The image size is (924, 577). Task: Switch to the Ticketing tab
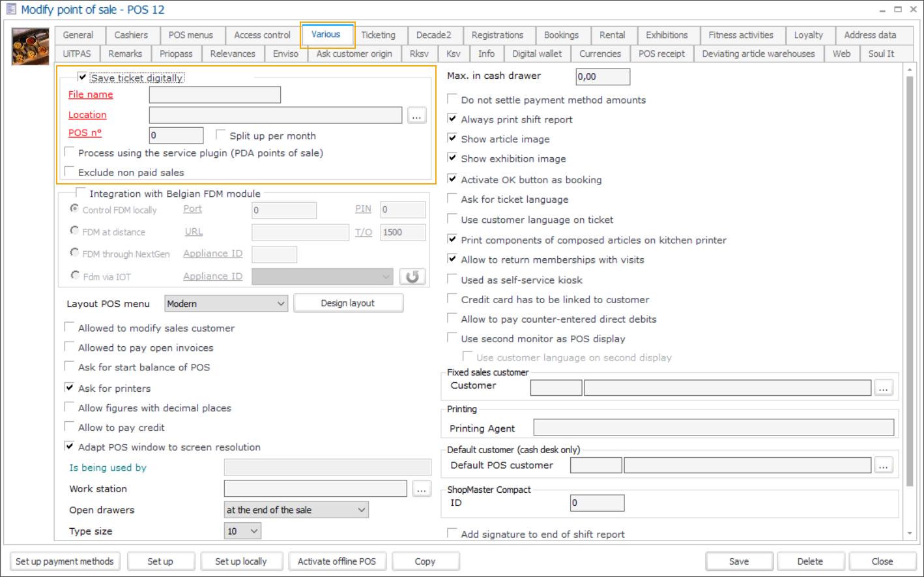coord(378,35)
